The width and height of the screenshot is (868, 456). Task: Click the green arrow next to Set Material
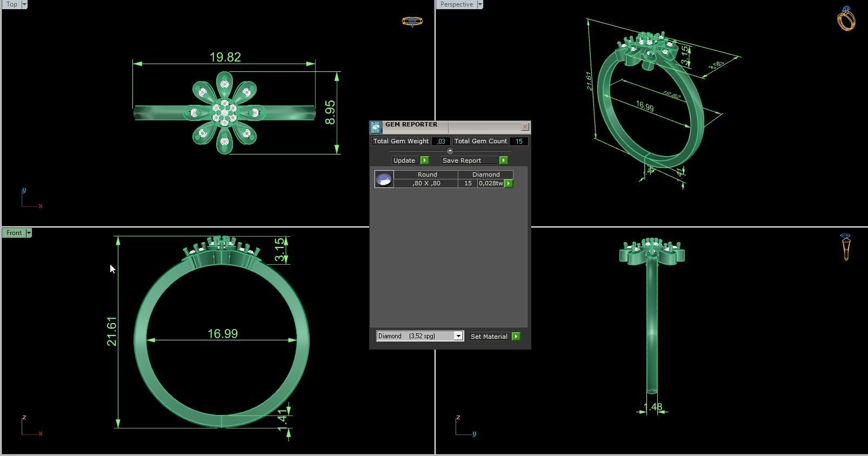[516, 337]
